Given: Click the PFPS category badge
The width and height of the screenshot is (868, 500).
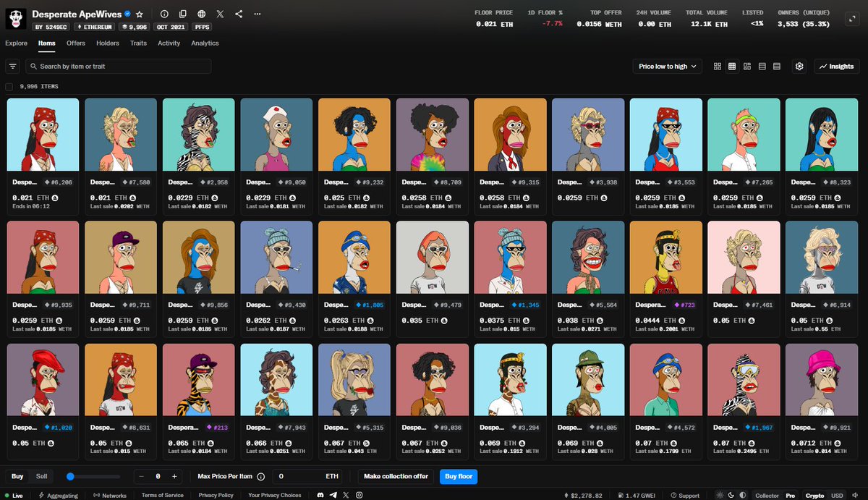Looking at the screenshot, I should (202, 27).
